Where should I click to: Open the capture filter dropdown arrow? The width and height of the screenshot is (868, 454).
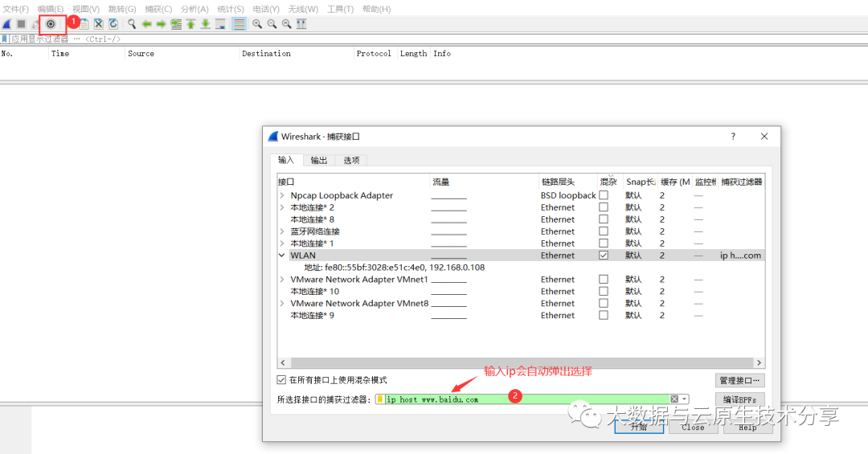click(x=685, y=399)
